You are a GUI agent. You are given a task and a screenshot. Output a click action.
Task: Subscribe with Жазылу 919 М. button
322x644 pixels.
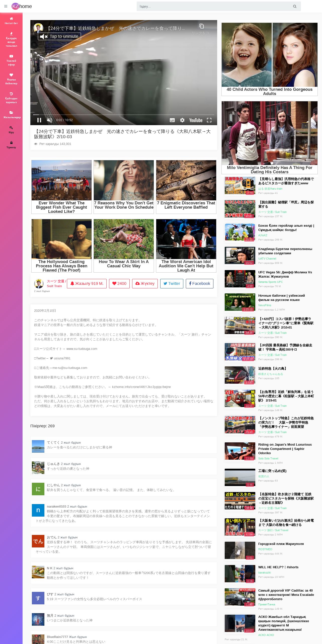pyautogui.click(x=87, y=284)
